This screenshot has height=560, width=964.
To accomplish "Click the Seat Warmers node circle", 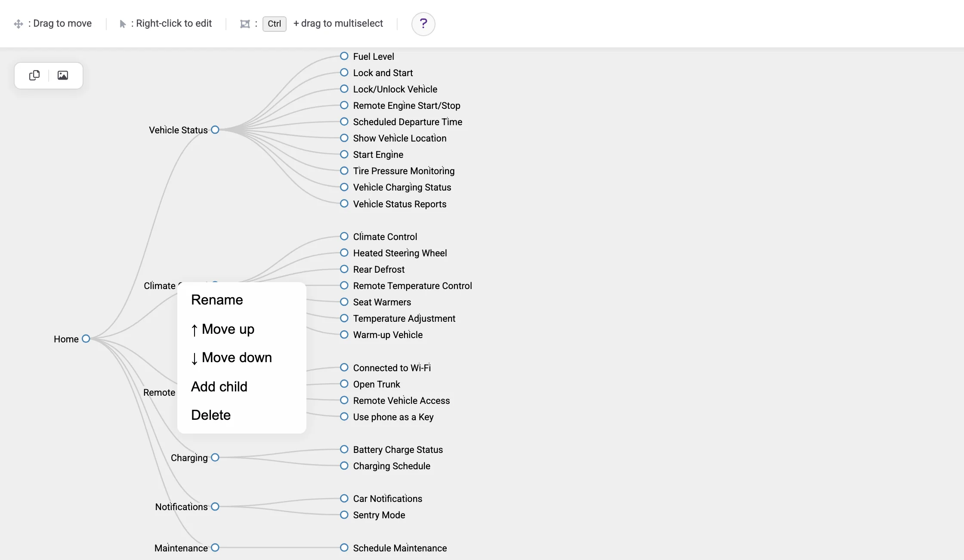I will tap(344, 302).
